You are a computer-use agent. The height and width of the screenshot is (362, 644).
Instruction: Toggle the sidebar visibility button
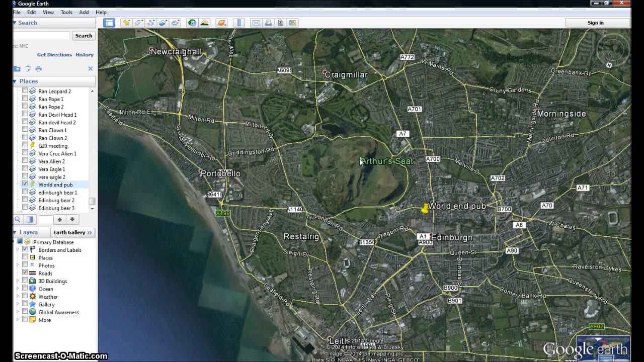109,23
